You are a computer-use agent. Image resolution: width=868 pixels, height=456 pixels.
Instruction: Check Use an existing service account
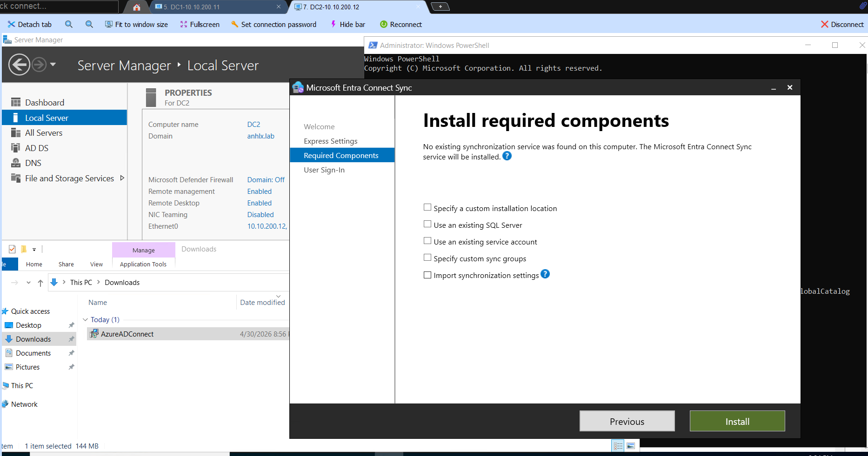pyautogui.click(x=427, y=241)
